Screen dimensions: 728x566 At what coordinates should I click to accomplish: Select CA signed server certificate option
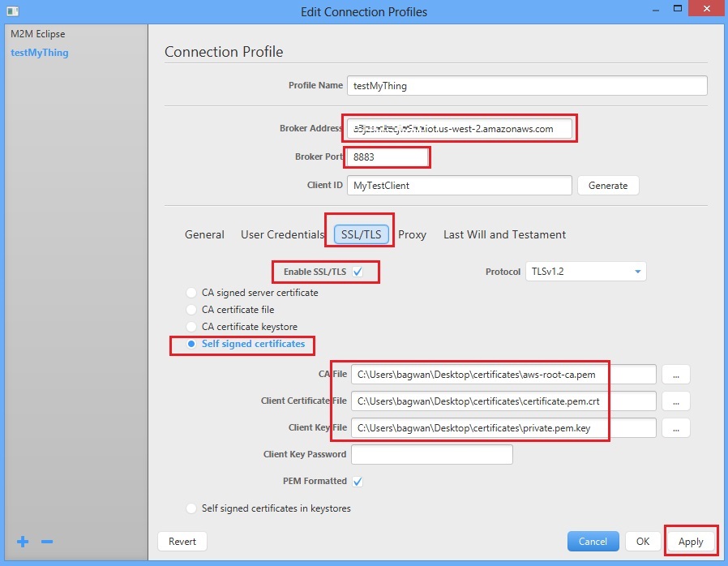coord(191,293)
